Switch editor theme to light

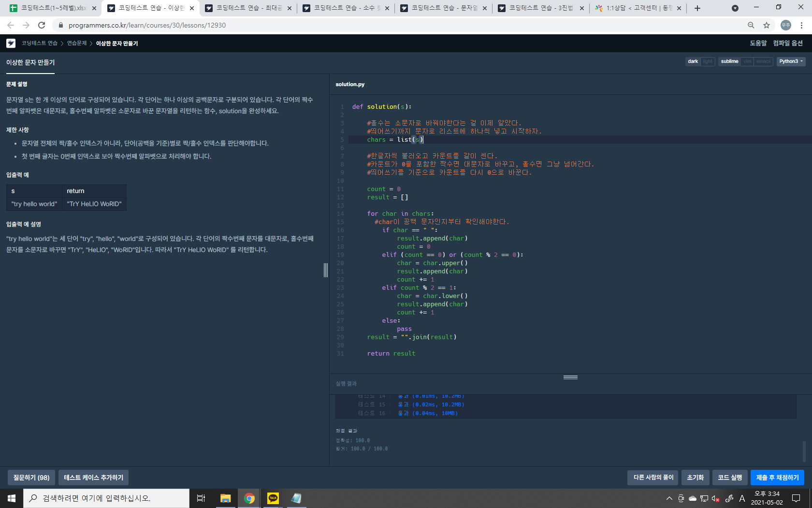click(708, 61)
